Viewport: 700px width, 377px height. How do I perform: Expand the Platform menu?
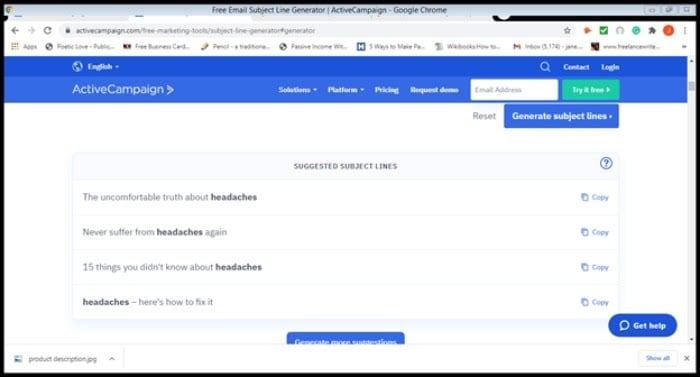tap(346, 90)
